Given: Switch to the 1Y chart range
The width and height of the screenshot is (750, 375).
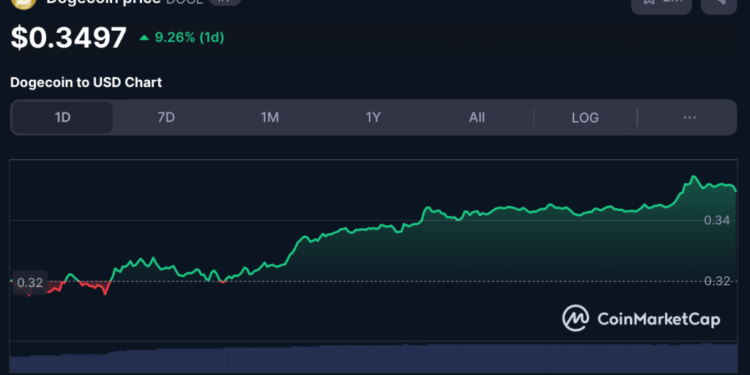Looking at the screenshot, I should pyautogui.click(x=373, y=117).
